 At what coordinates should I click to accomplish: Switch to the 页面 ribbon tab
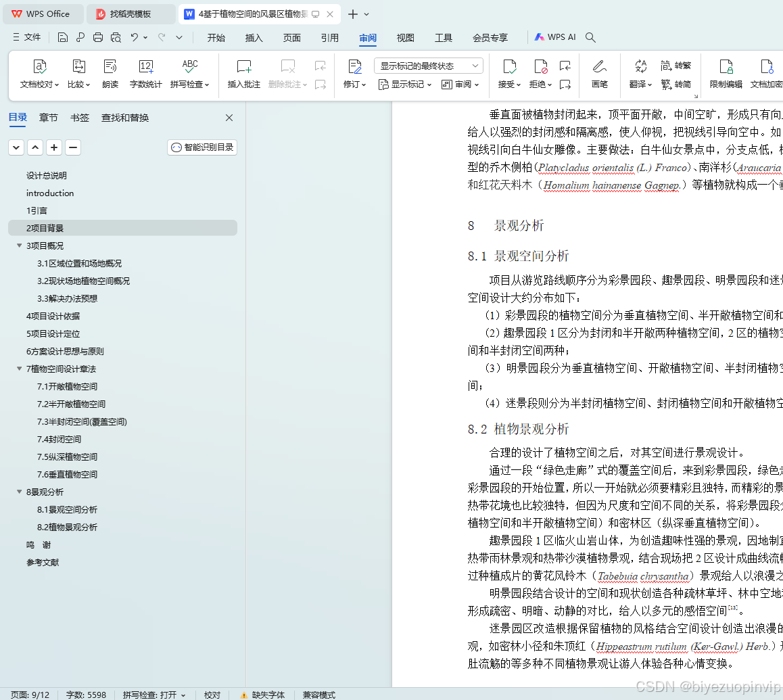(291, 38)
